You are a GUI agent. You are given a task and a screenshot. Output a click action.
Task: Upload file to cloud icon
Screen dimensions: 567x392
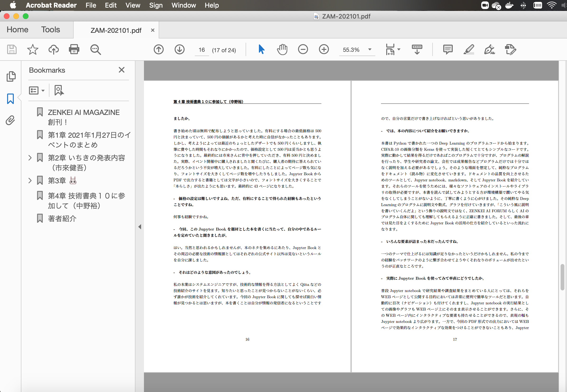click(x=53, y=50)
